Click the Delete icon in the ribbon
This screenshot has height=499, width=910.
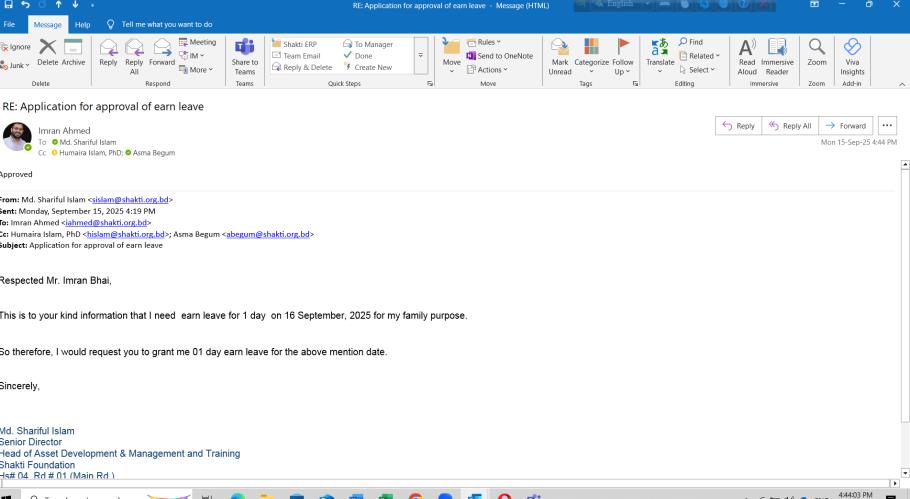45,52
